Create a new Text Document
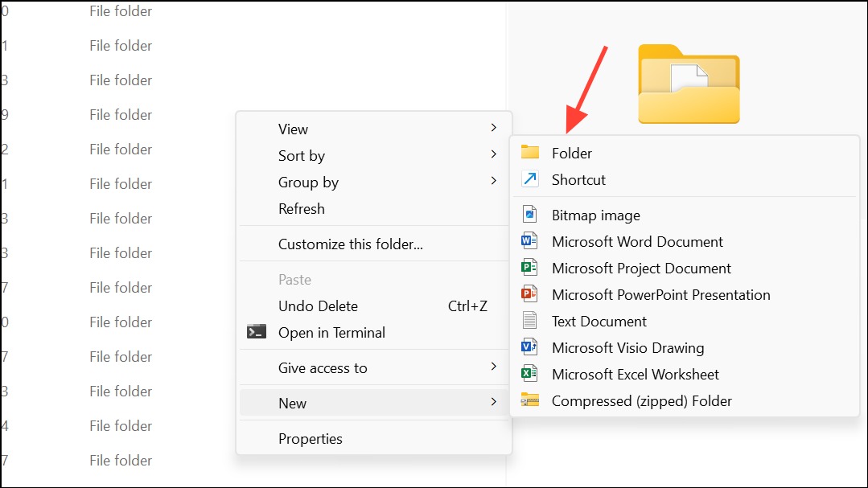868x488 pixels. click(599, 321)
